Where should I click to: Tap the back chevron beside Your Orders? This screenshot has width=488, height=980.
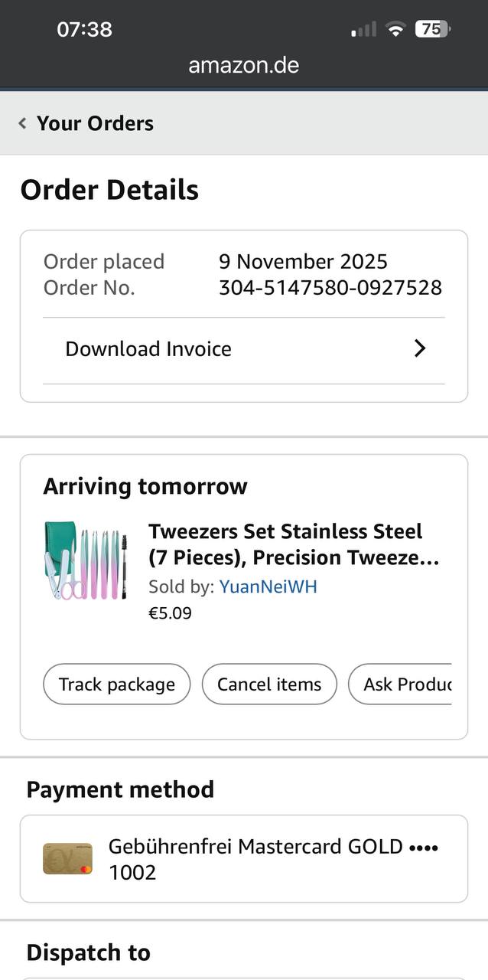pyautogui.click(x=23, y=123)
